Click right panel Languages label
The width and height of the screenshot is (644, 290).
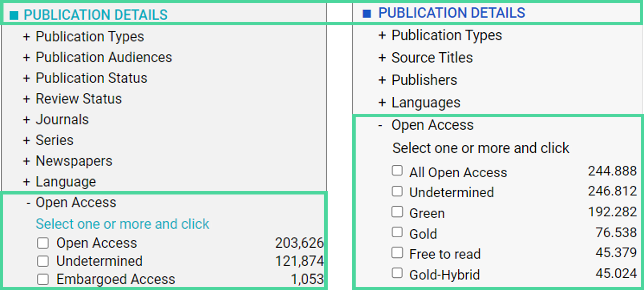426,103
